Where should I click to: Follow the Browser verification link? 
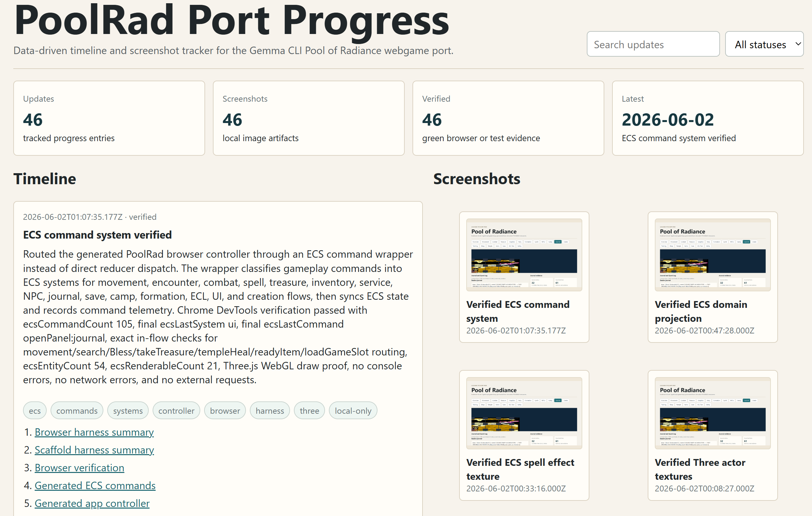point(79,468)
